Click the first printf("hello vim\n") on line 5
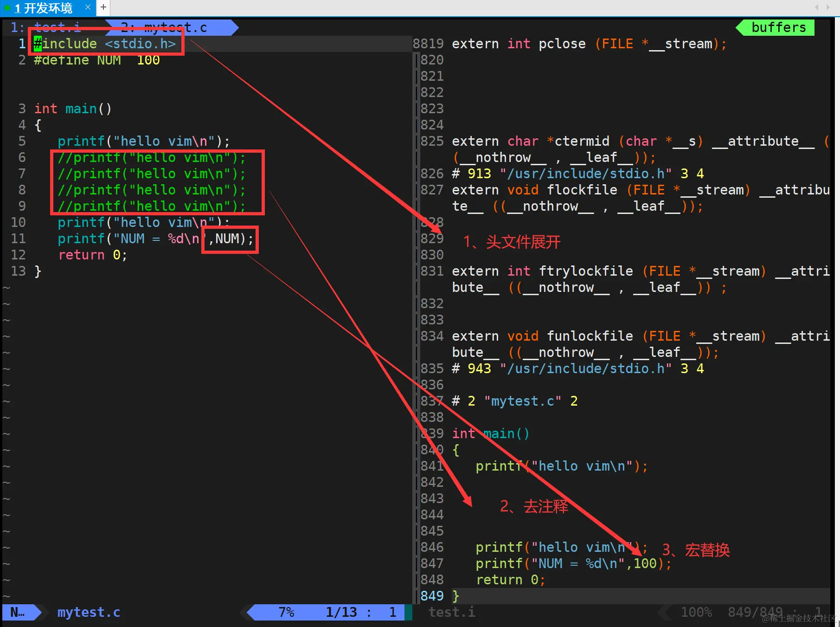 pyautogui.click(x=144, y=141)
